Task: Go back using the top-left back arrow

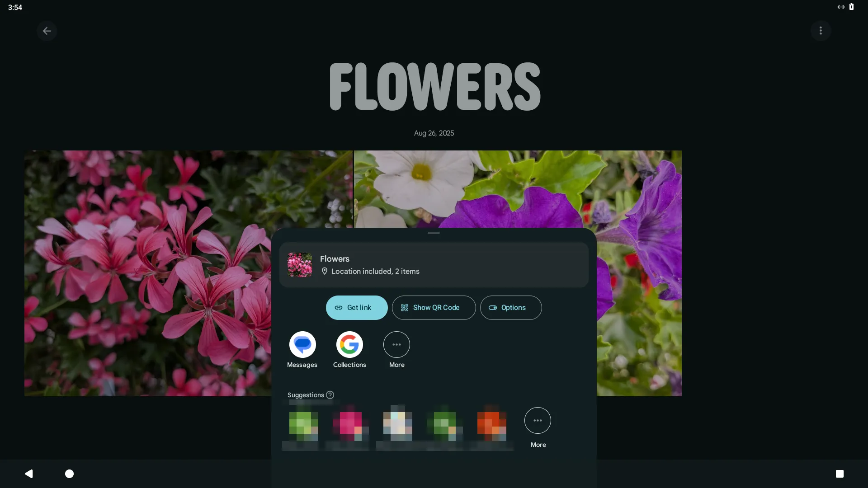Action: pos(47,31)
